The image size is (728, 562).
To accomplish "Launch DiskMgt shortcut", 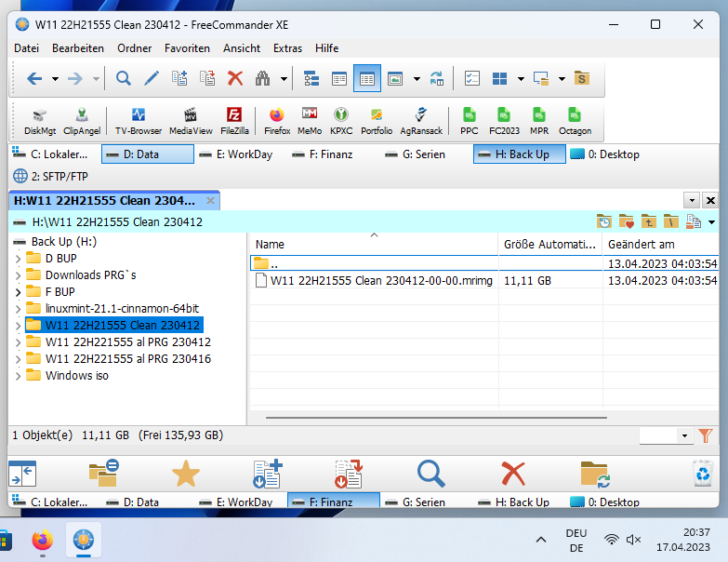I will [x=40, y=121].
